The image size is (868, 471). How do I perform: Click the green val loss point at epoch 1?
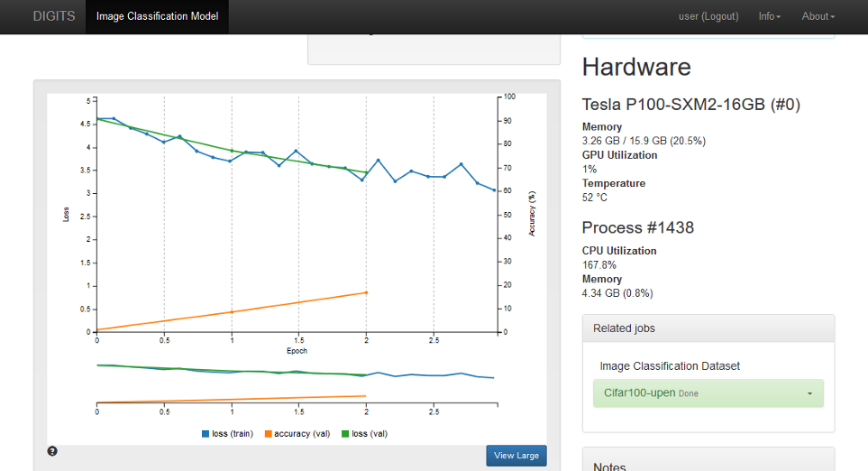tap(232, 151)
